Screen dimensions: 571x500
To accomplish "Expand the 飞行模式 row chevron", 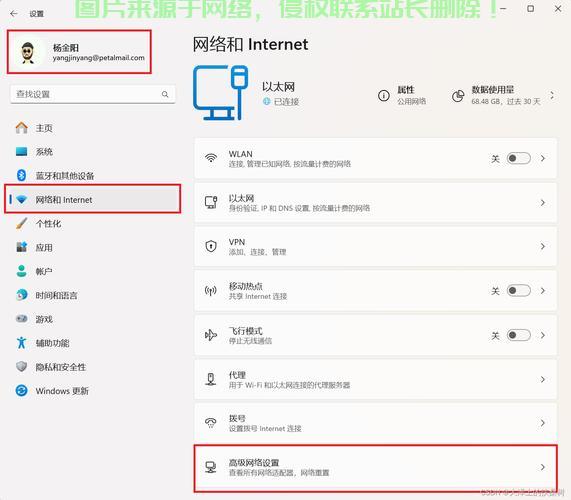I will (x=543, y=335).
